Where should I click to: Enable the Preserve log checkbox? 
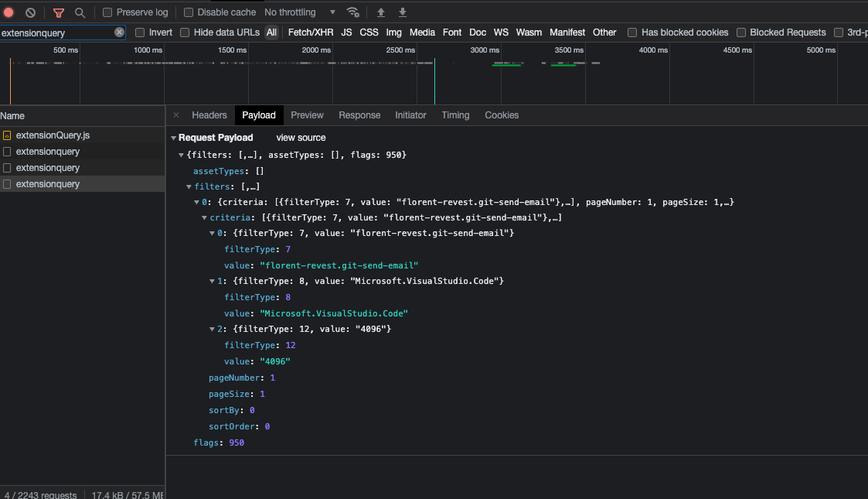[x=107, y=12]
